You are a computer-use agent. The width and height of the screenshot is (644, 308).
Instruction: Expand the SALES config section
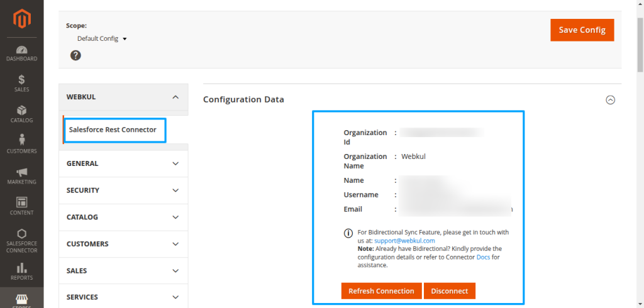point(124,271)
